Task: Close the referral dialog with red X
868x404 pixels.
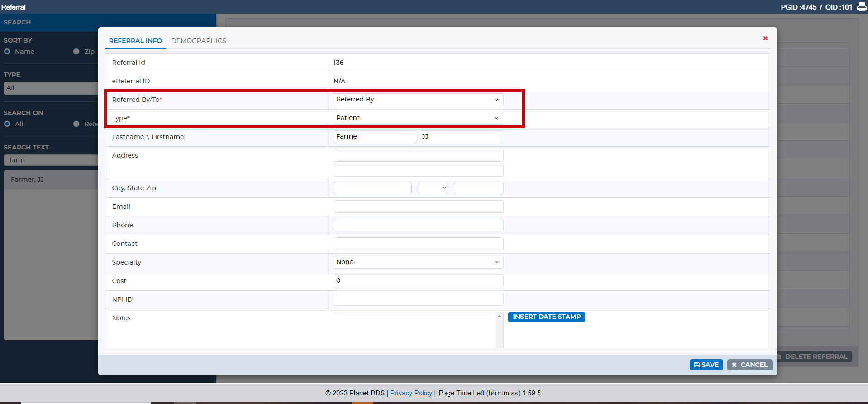Action: coord(765,38)
